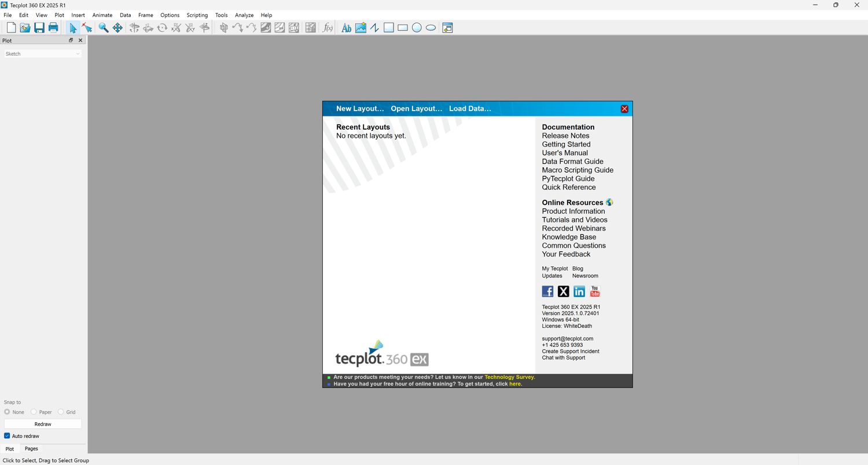Open the View menu
The image size is (868, 465).
click(42, 15)
